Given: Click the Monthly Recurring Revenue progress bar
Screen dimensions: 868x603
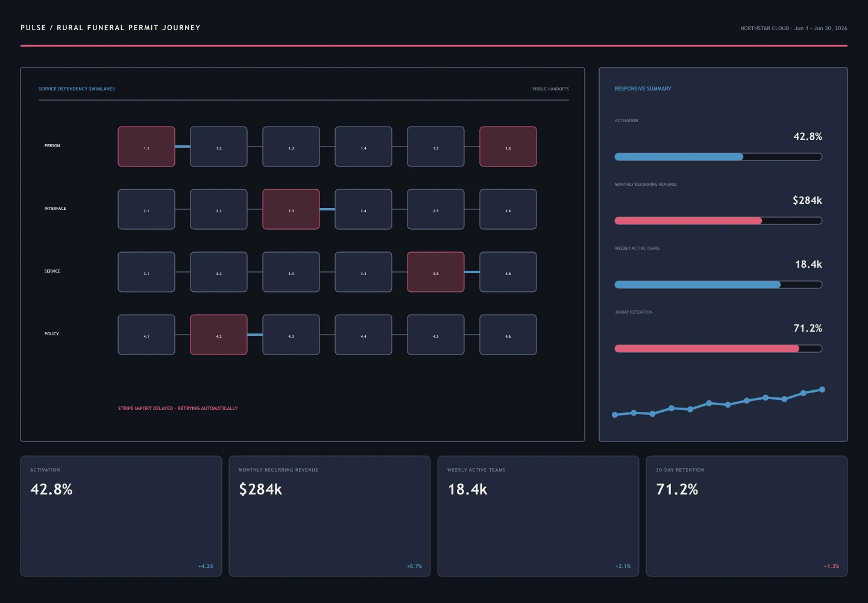Looking at the screenshot, I should tap(719, 221).
